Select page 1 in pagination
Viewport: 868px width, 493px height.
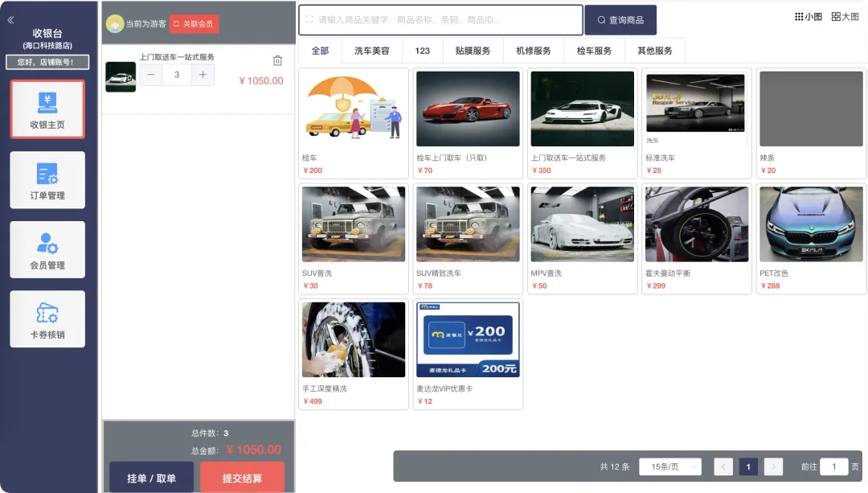coord(748,466)
